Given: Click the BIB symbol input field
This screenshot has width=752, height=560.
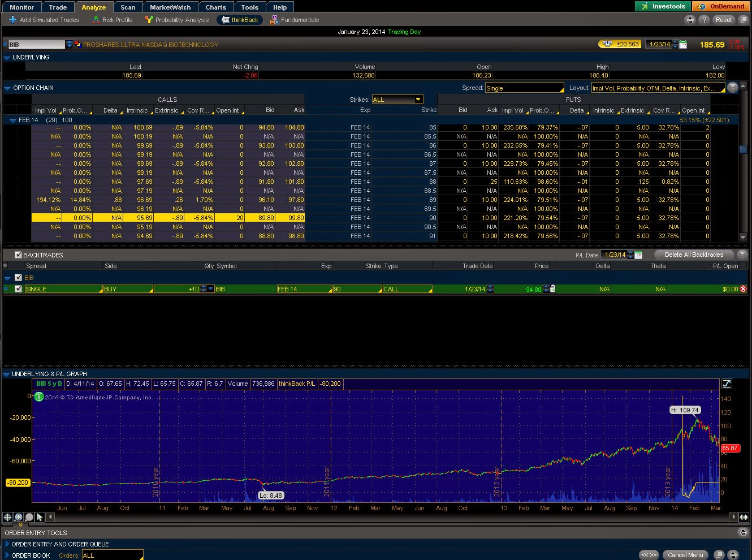Looking at the screenshot, I should (x=36, y=44).
